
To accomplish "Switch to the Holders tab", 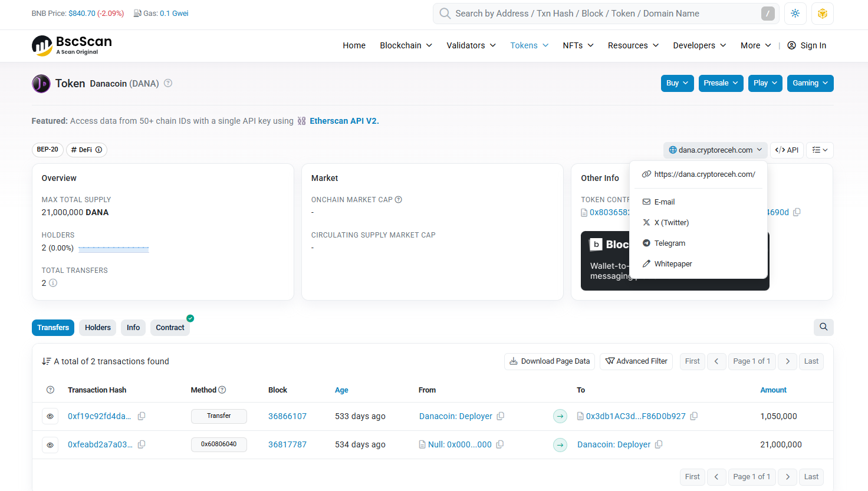I will point(97,328).
